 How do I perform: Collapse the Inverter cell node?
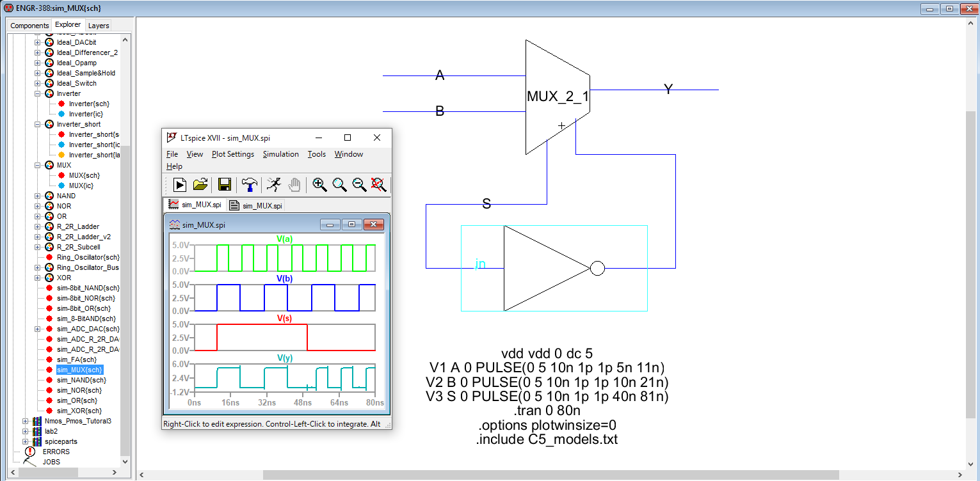(37, 93)
